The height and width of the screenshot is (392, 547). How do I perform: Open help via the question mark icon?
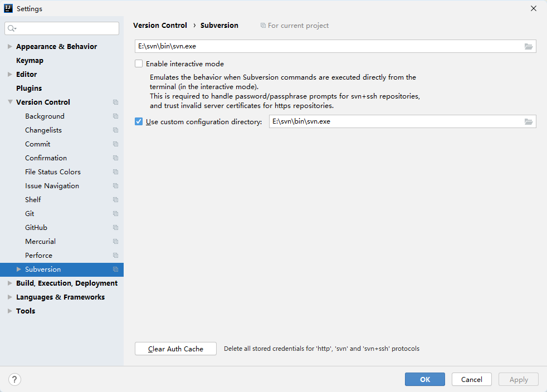pos(14,379)
